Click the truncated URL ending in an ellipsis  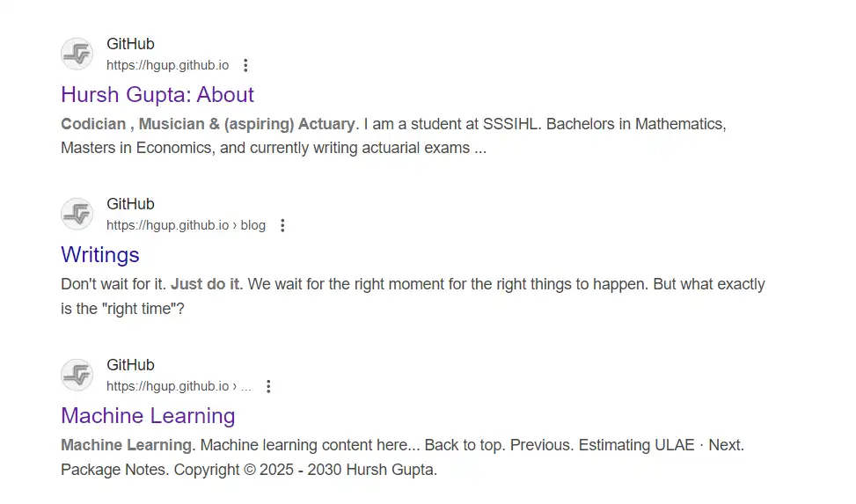coord(179,386)
